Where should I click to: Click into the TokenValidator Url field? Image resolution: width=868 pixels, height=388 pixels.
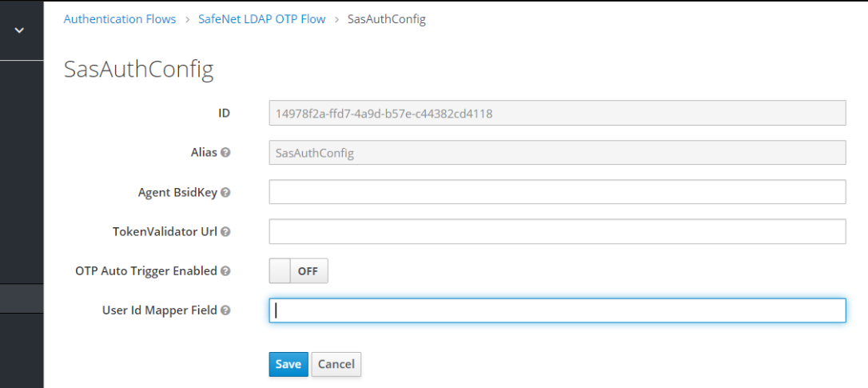tap(557, 232)
